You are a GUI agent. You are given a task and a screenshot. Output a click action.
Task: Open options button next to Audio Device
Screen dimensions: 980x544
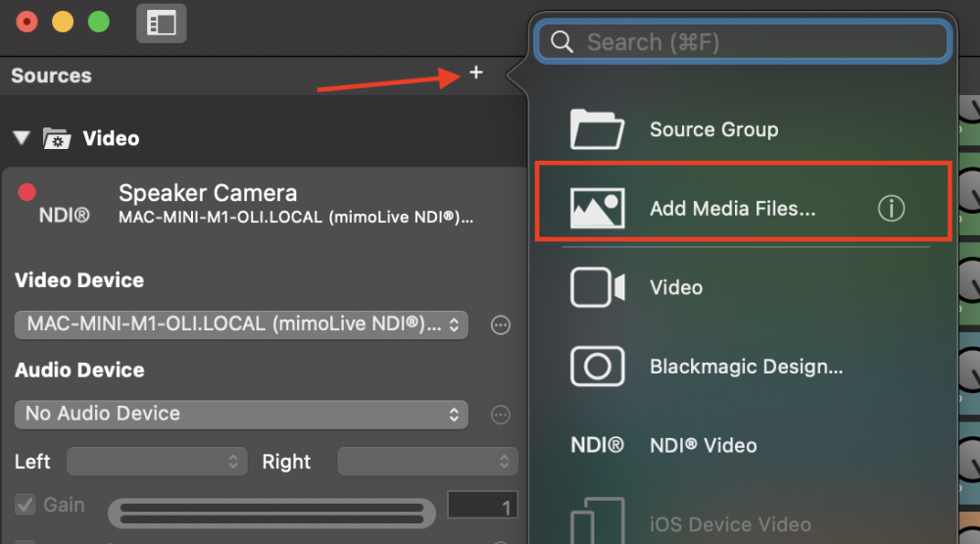tap(501, 415)
